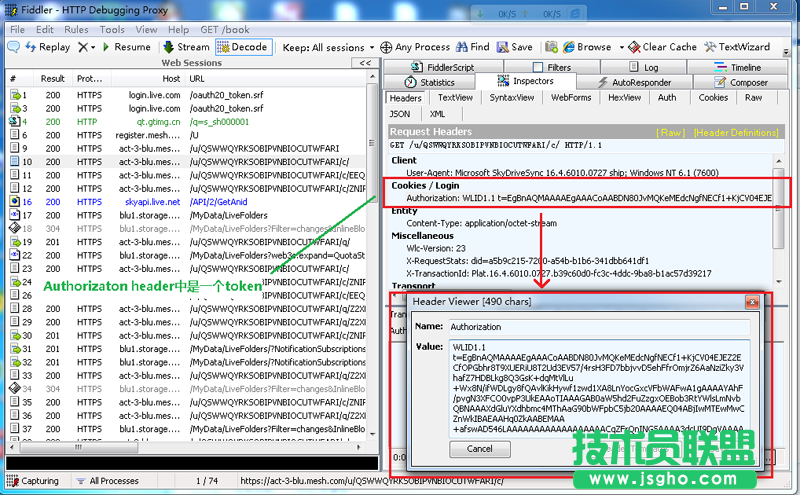Click the Browse button

click(587, 47)
